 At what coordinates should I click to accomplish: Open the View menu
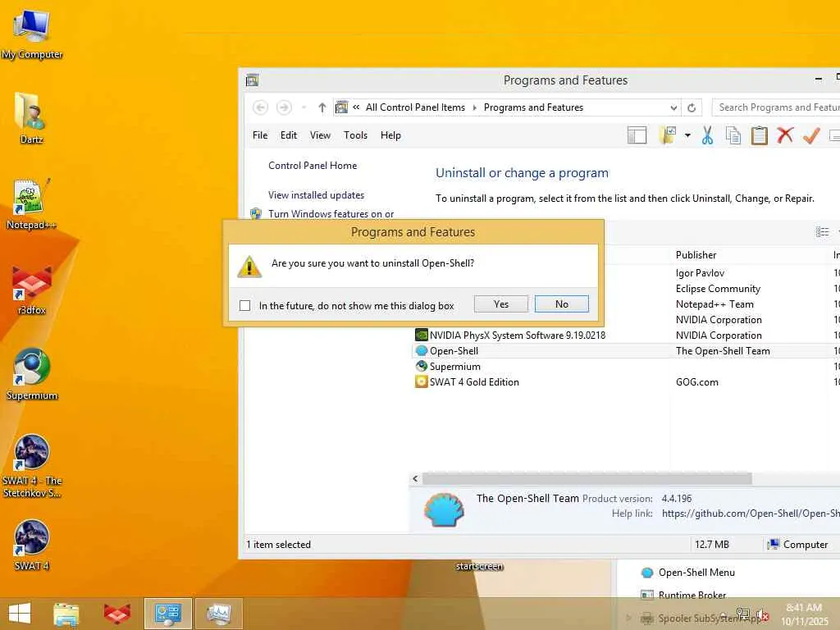click(x=320, y=135)
